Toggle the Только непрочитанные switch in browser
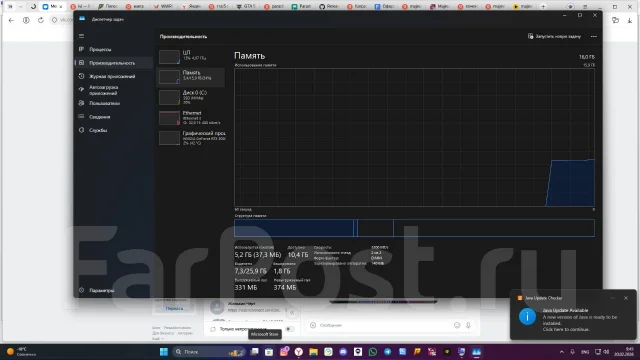 289,329
